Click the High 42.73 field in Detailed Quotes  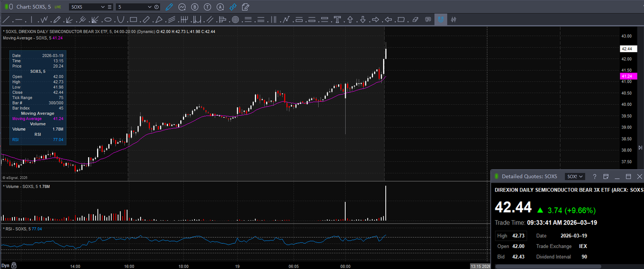point(510,236)
